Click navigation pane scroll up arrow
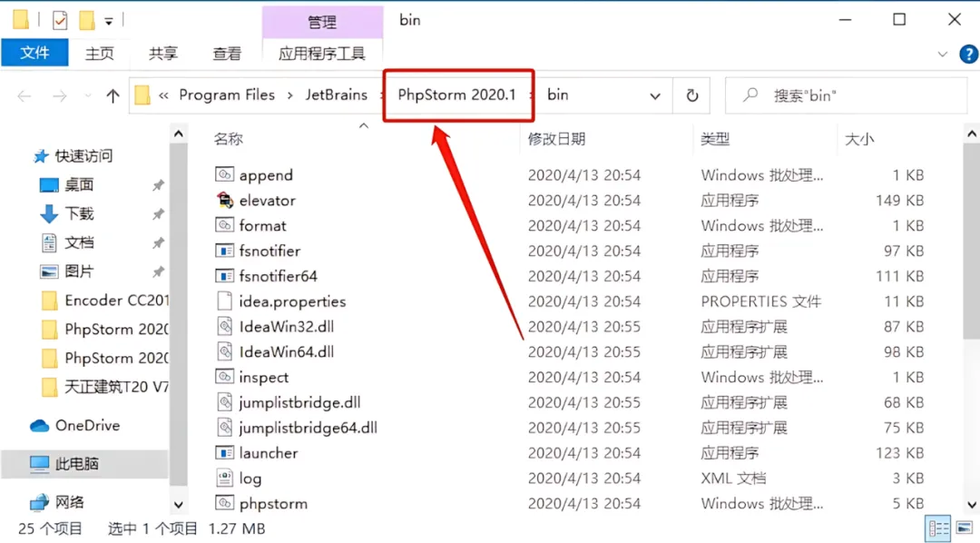The width and height of the screenshot is (980, 543). point(178,133)
